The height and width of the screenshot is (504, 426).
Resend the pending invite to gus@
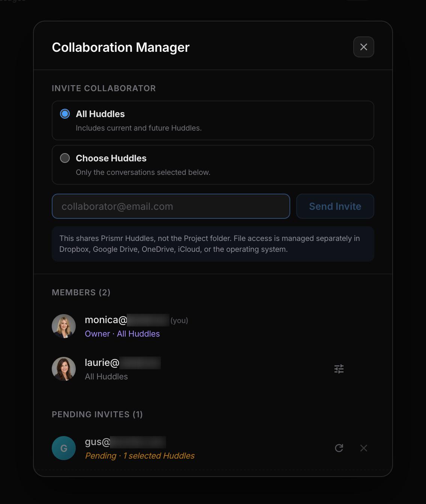click(339, 448)
